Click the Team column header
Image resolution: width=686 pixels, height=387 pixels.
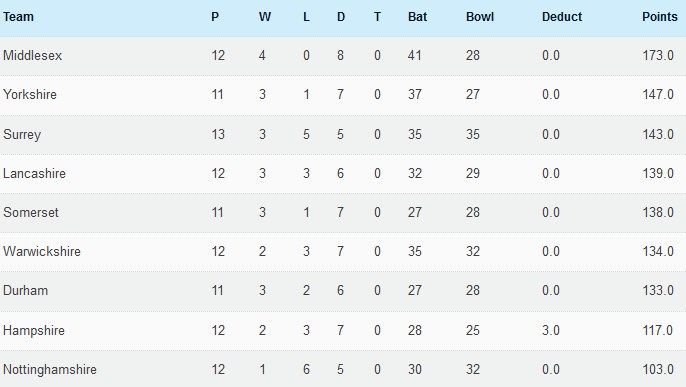pos(18,17)
